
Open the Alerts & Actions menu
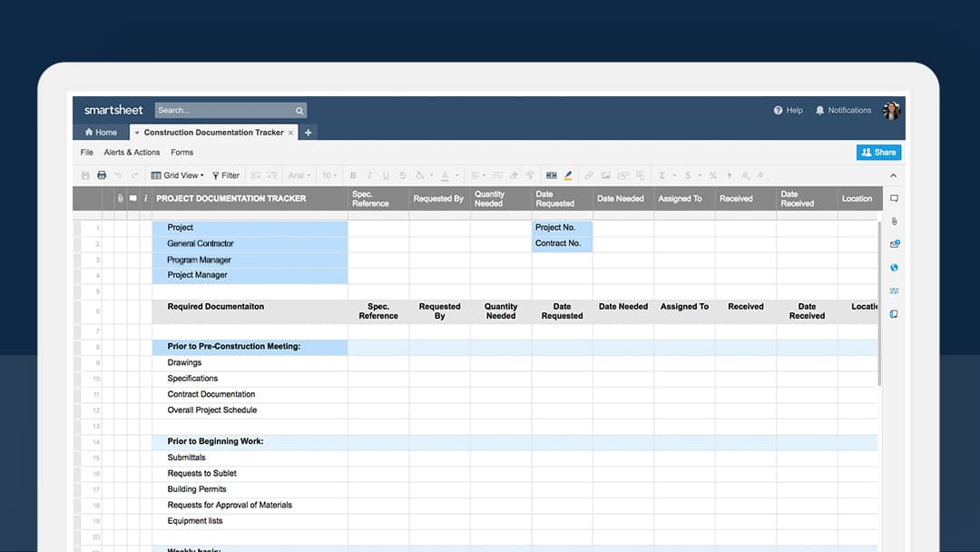[132, 153]
